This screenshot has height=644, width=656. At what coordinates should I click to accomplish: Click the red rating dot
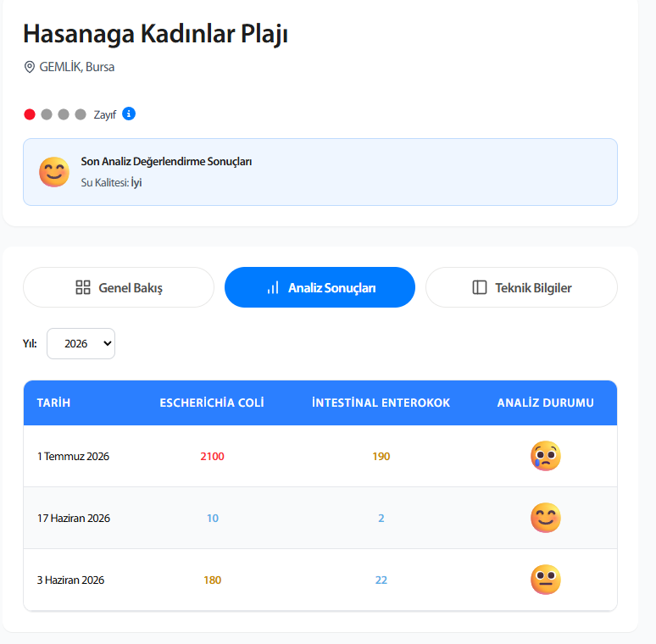tap(30, 114)
